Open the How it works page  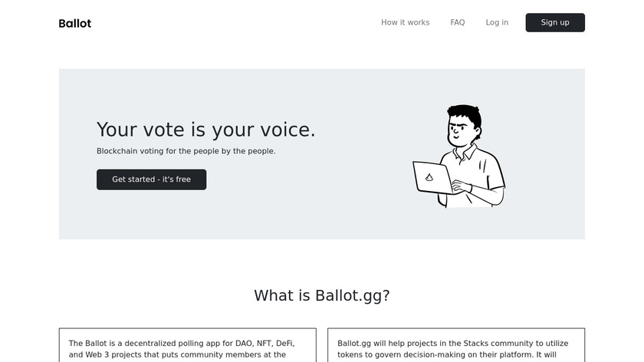tap(405, 22)
